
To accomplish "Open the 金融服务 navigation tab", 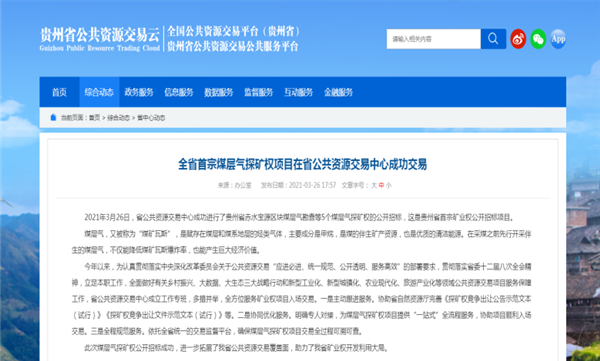I will 338,92.
